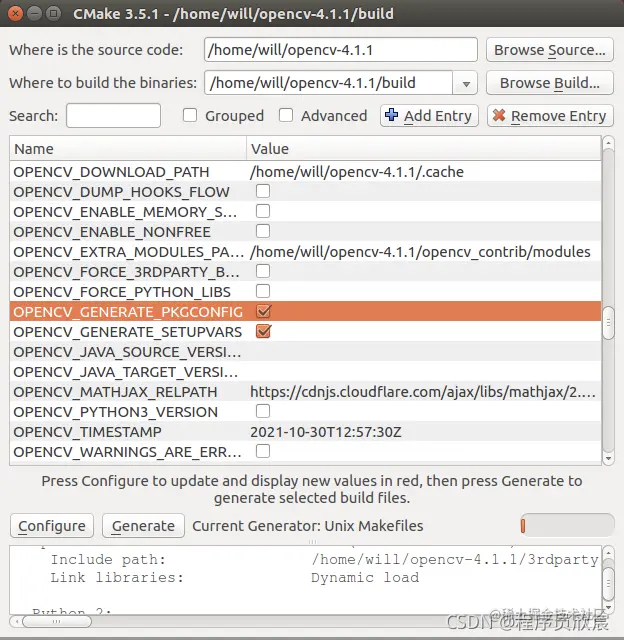Viewport: 624px width, 640px height.
Task: Select the OPENCV_GENERATE_PKGCONFIG row name
Action: [x=128, y=312]
